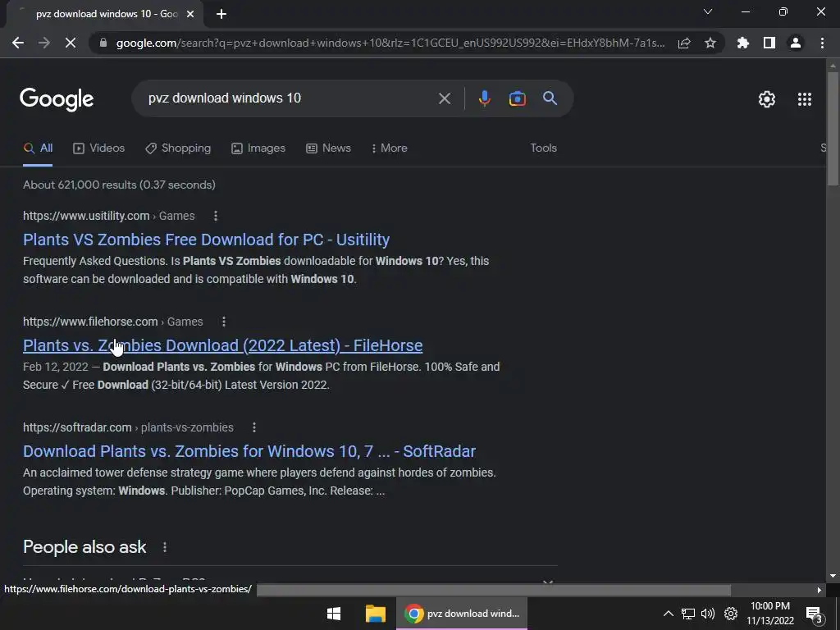Switch to Images results

click(258, 148)
